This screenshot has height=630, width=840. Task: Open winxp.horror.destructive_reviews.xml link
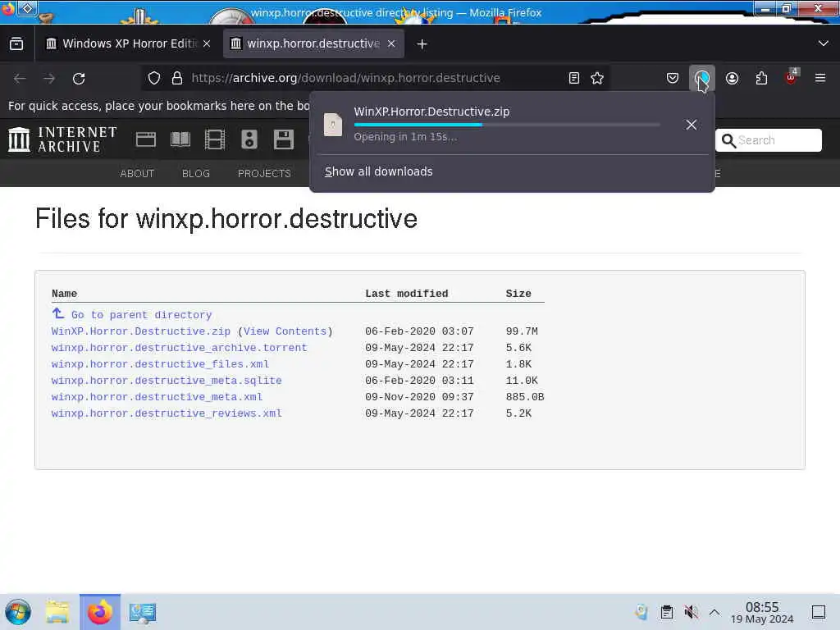167,413
